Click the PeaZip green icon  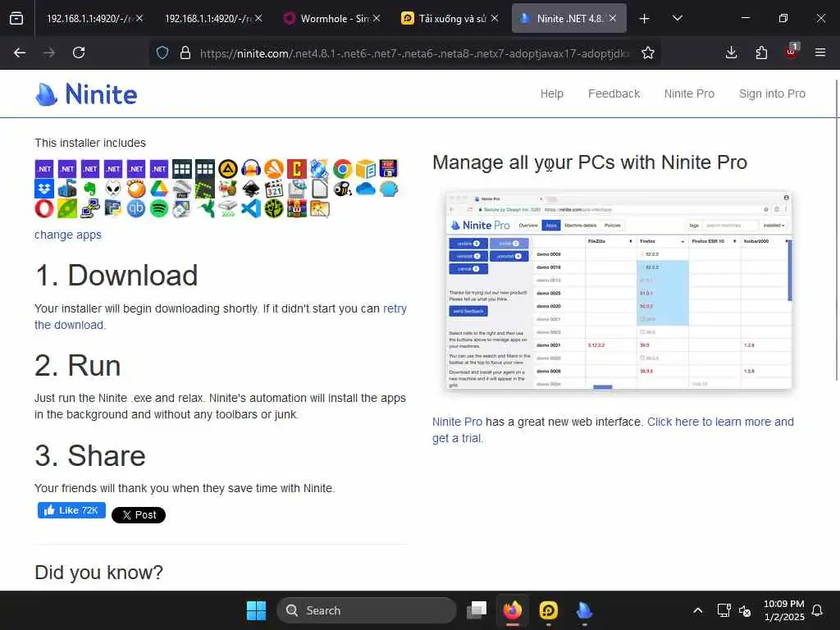pyautogui.click(x=67, y=209)
